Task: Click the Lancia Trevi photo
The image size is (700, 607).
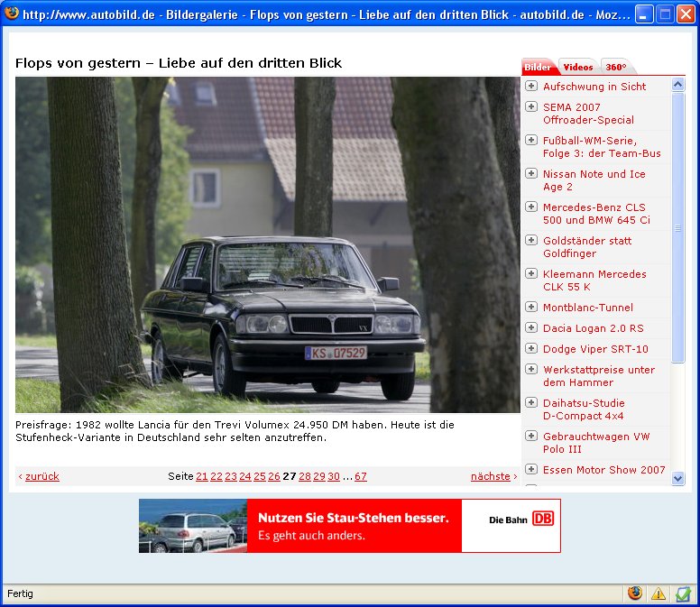Action: pyautogui.click(x=268, y=244)
